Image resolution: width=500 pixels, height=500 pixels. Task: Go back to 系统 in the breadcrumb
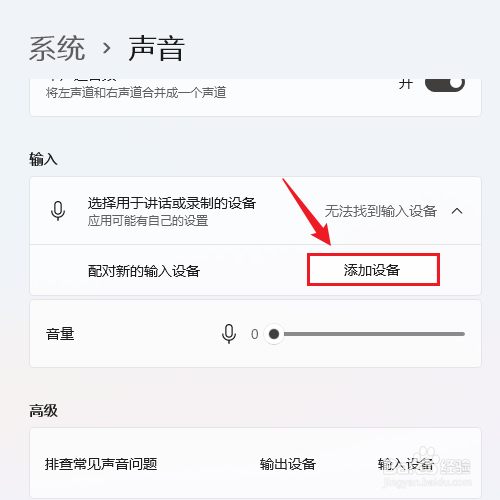pyautogui.click(x=57, y=49)
